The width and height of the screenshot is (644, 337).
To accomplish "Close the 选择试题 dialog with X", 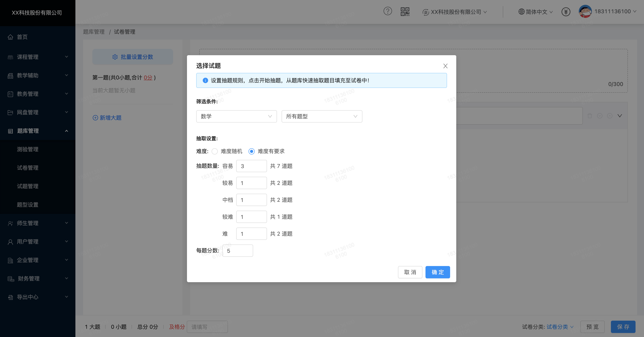I will (445, 66).
